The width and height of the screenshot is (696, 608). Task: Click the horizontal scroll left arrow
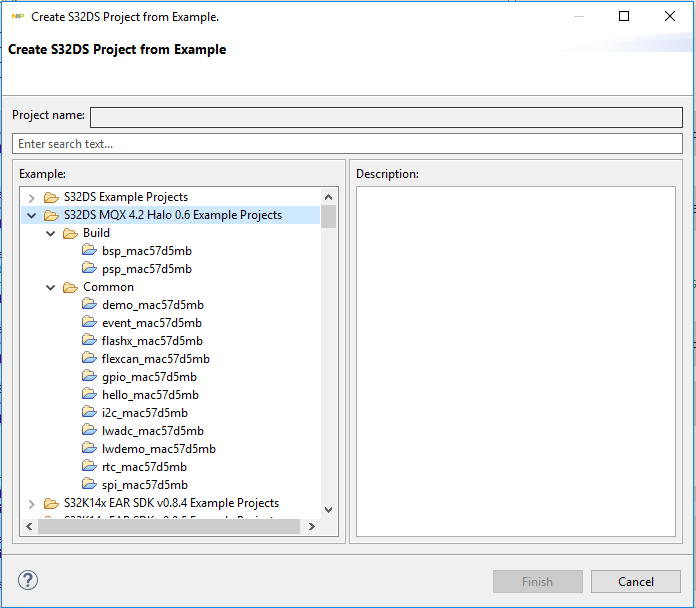[x=29, y=526]
